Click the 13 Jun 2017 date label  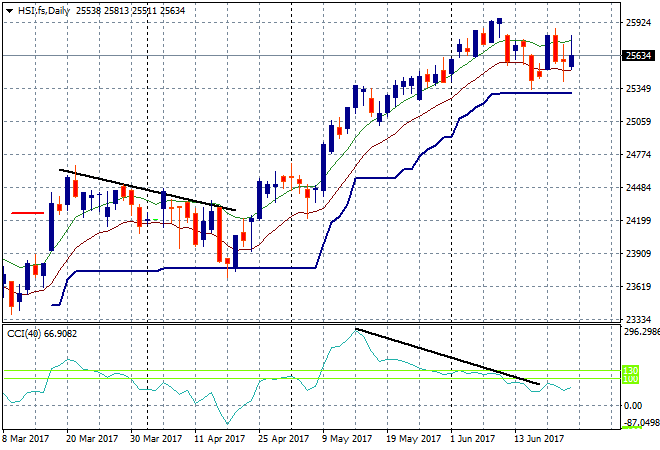click(x=539, y=439)
